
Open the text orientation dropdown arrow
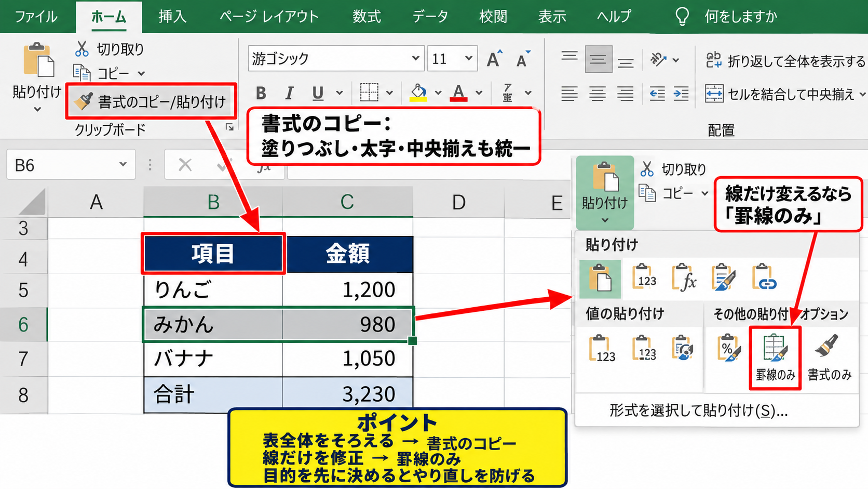pyautogui.click(x=676, y=60)
